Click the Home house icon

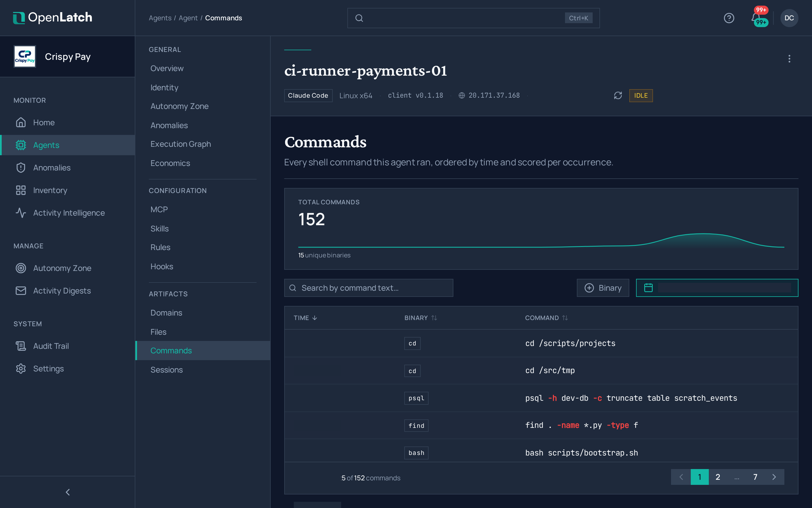pyautogui.click(x=21, y=122)
